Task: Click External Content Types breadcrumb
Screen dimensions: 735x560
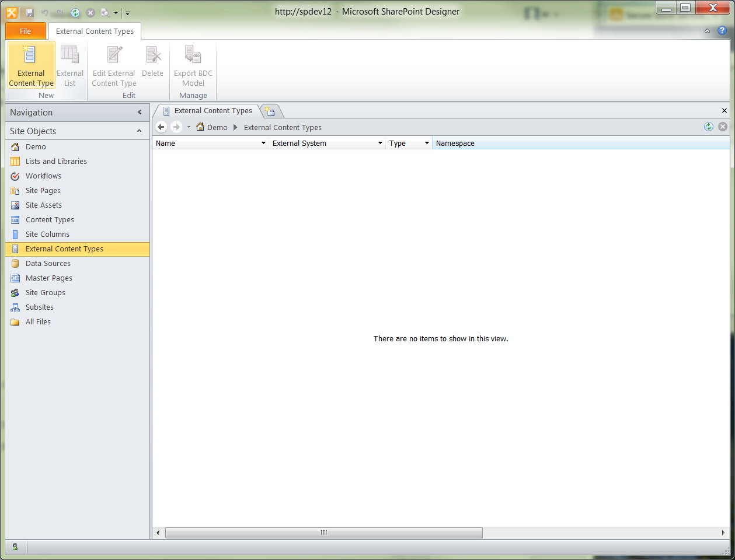Action: [283, 127]
